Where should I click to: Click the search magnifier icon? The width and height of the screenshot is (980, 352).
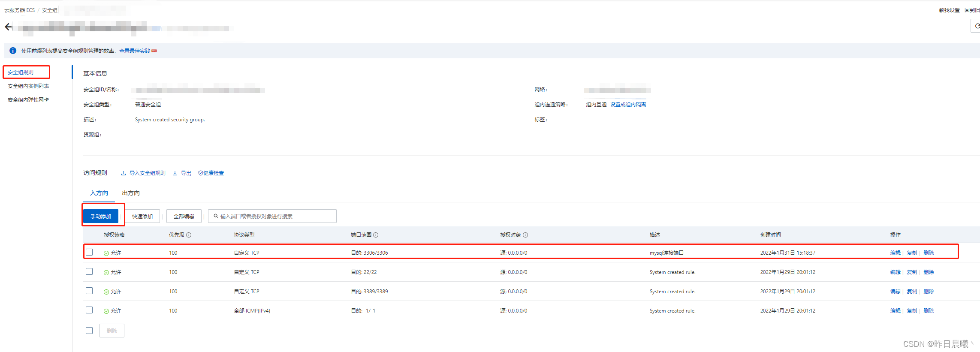tap(216, 216)
